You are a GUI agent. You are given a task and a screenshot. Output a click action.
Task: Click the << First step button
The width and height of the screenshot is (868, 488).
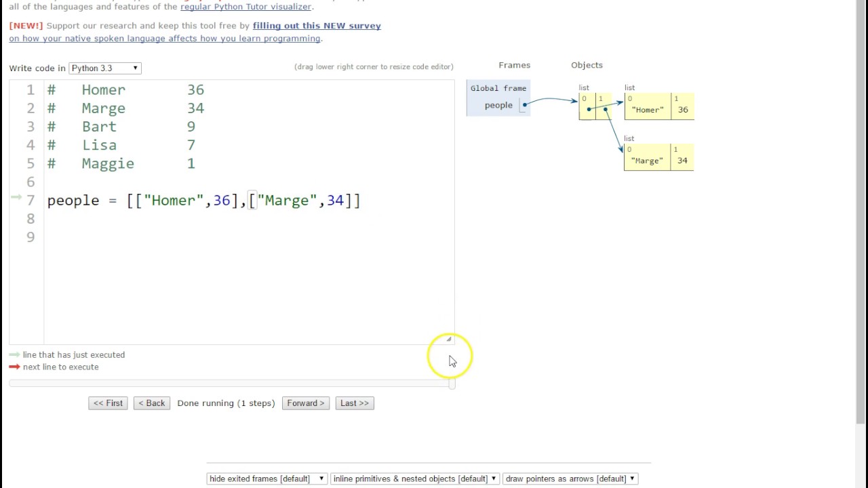[108, 403]
